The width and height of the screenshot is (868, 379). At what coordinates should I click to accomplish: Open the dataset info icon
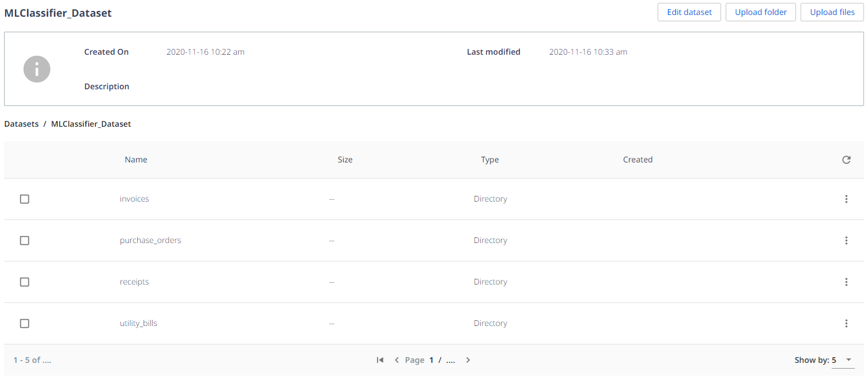click(x=36, y=69)
